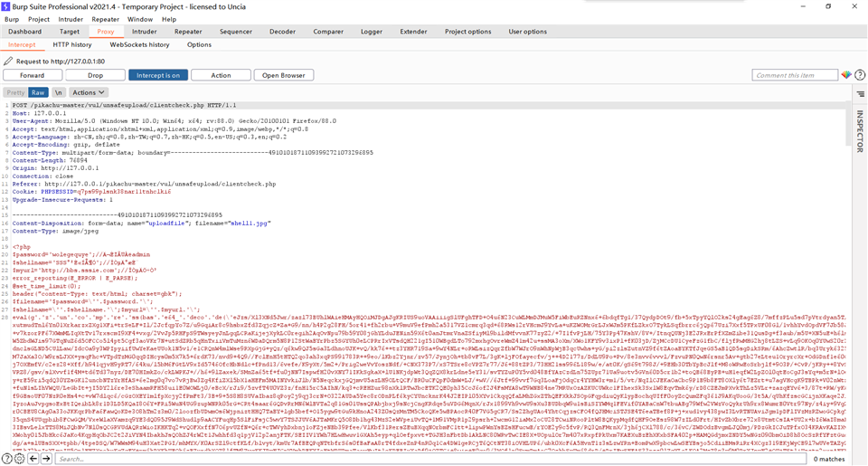868x466 pixels.
Task: Click the <?php opening tag line
Action: tap(22, 247)
